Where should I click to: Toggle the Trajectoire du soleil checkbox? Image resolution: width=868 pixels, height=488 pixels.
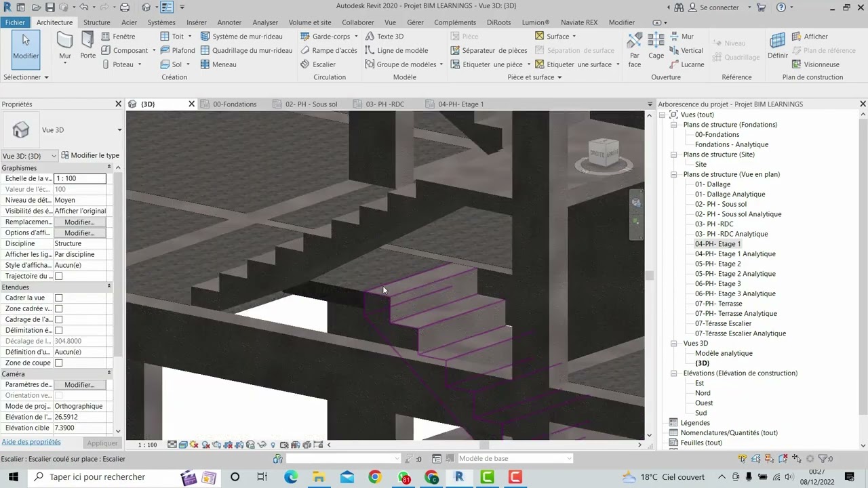coord(58,276)
